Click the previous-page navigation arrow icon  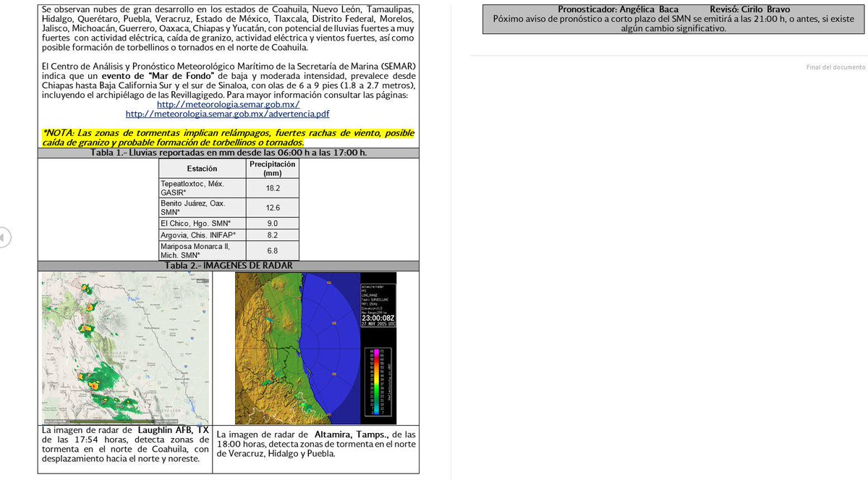[4, 237]
